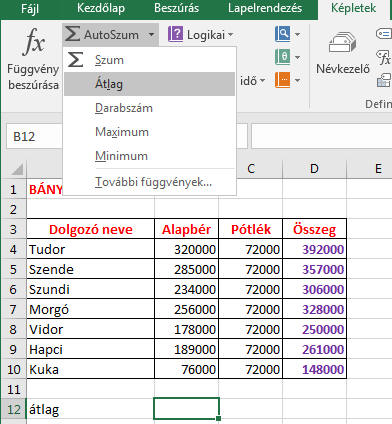Select column C header
The image size is (392, 424).
point(251,169)
